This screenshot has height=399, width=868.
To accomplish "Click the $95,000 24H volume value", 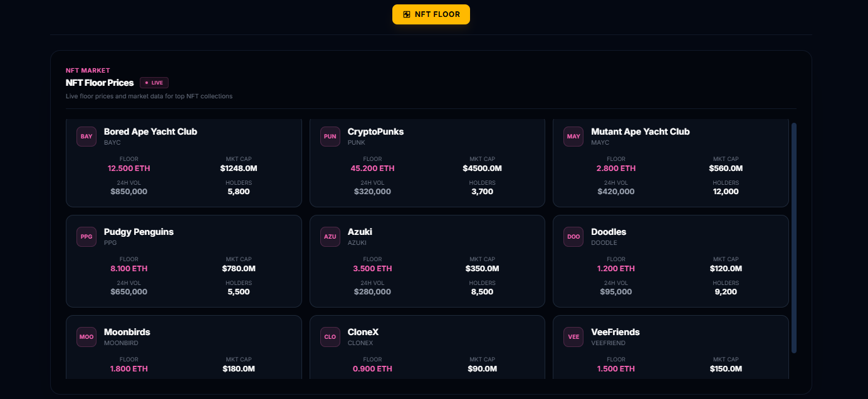I will (616, 292).
